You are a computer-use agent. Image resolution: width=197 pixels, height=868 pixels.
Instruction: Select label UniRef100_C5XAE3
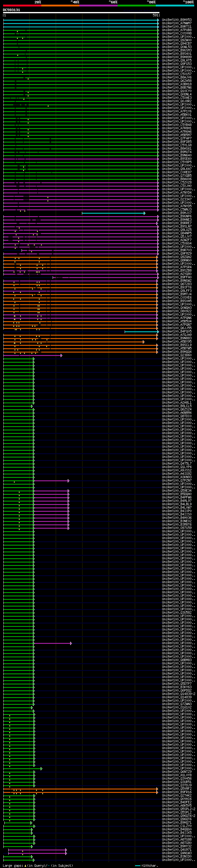(177, 98)
